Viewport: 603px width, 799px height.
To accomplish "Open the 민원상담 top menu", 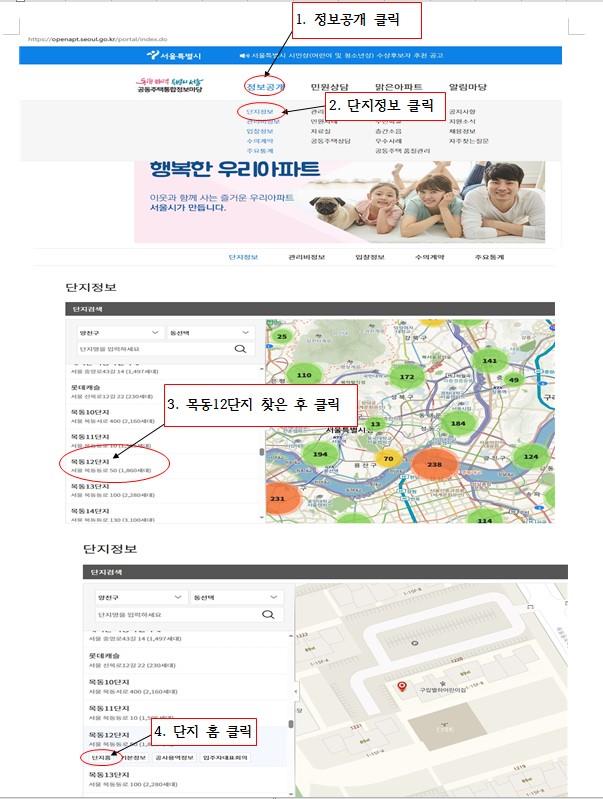I will pos(330,87).
